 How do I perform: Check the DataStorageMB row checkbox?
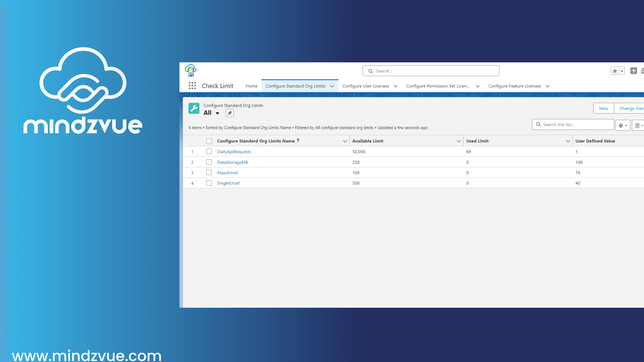pyautogui.click(x=209, y=162)
